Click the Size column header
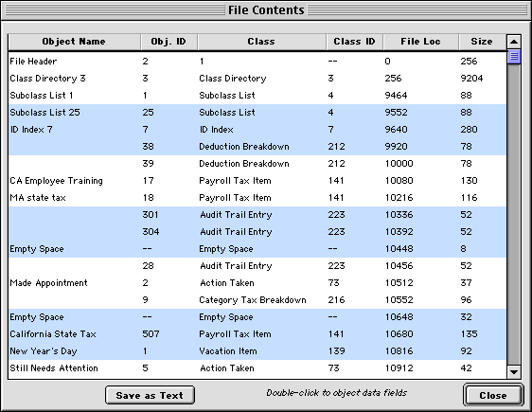This screenshot has height=412, width=532. click(482, 42)
